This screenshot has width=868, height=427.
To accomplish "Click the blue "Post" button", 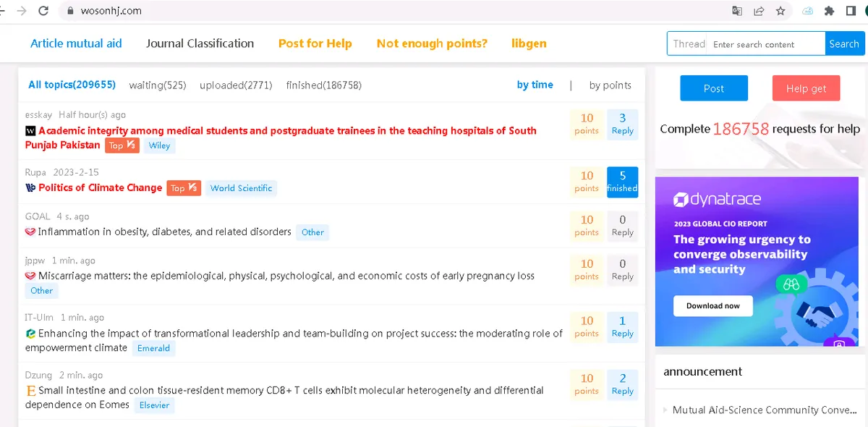I will 714,88.
